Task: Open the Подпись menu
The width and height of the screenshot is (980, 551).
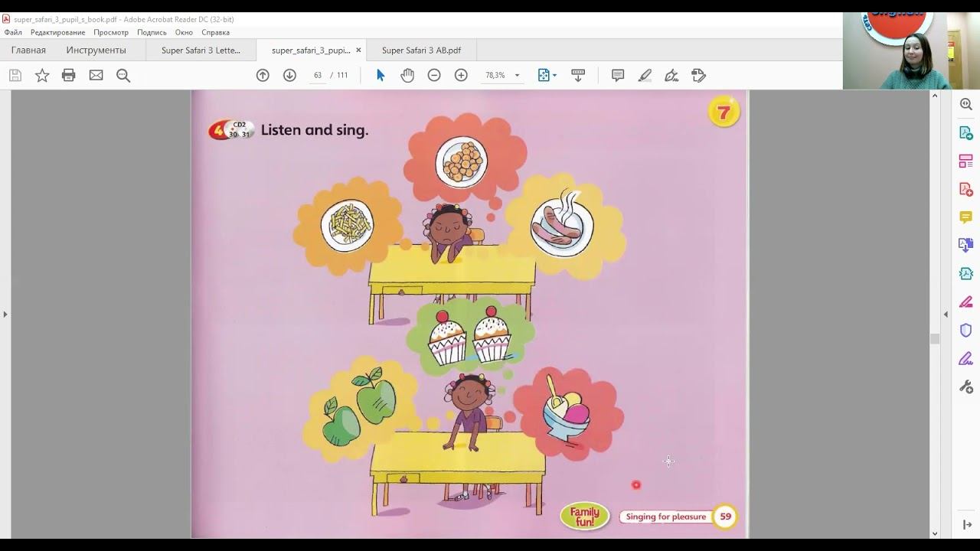Action: [x=152, y=32]
